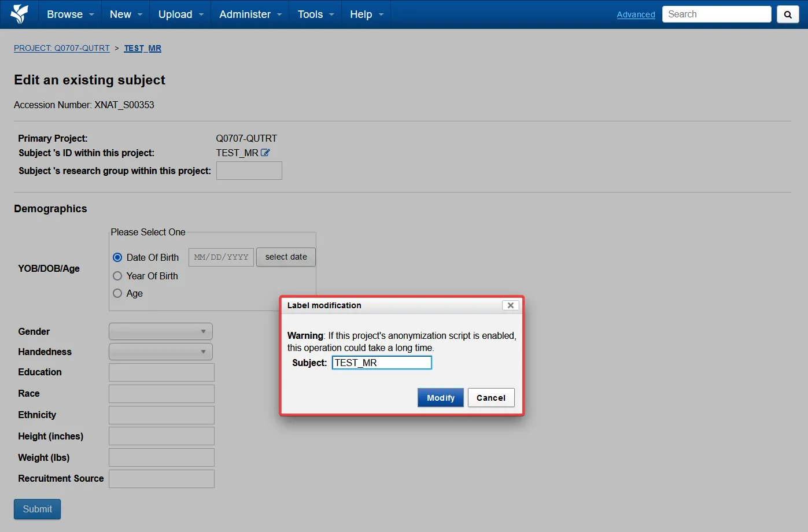
Task: Click the PROJECT: Q0707-QUTRT breadcrumb link
Action: coord(62,48)
